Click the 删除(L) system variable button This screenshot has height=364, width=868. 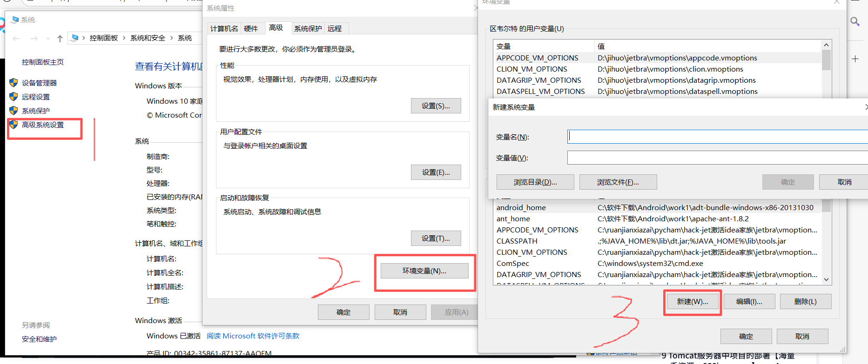pos(806,301)
